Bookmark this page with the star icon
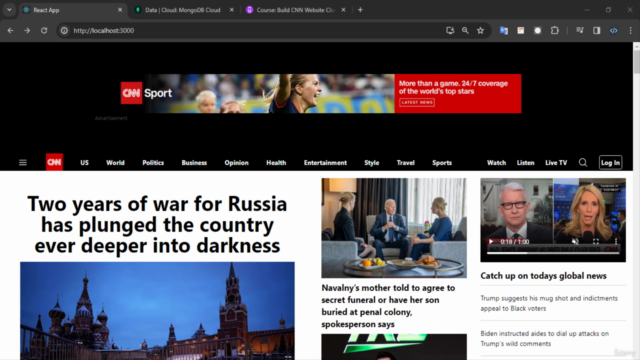This screenshot has width=640, height=360. [x=480, y=31]
